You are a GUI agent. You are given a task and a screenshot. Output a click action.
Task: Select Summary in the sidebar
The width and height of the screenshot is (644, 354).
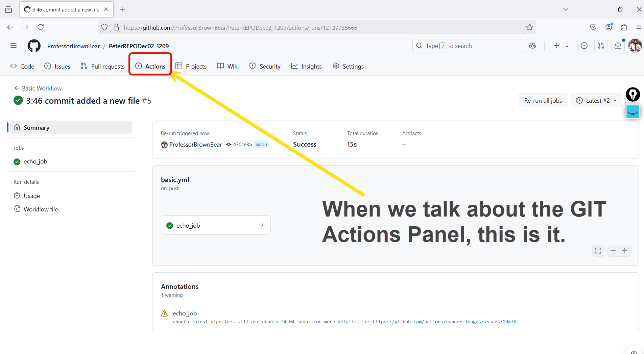tap(71, 127)
